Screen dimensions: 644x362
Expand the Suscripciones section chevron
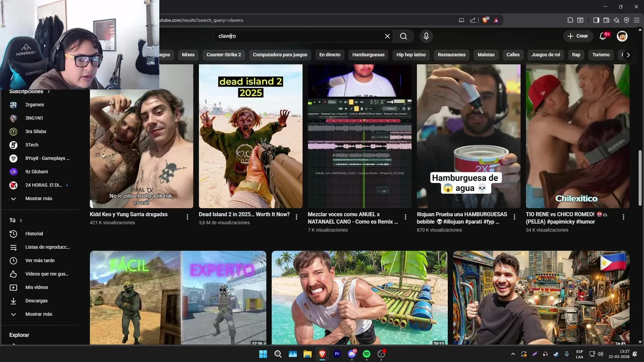[49, 92]
